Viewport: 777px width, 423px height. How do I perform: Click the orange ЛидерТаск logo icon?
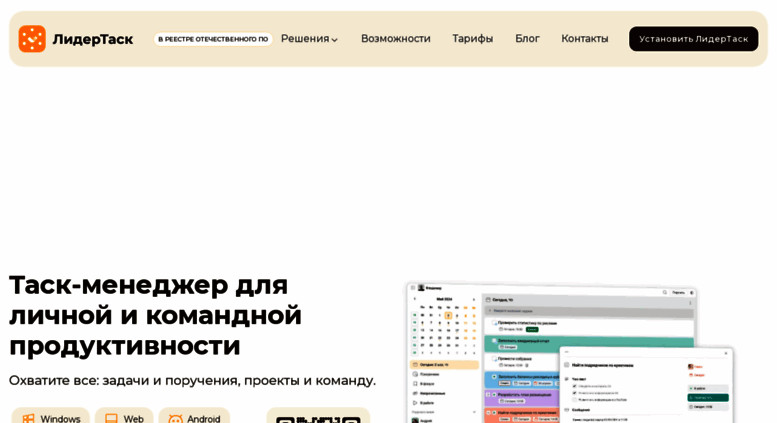coord(32,39)
